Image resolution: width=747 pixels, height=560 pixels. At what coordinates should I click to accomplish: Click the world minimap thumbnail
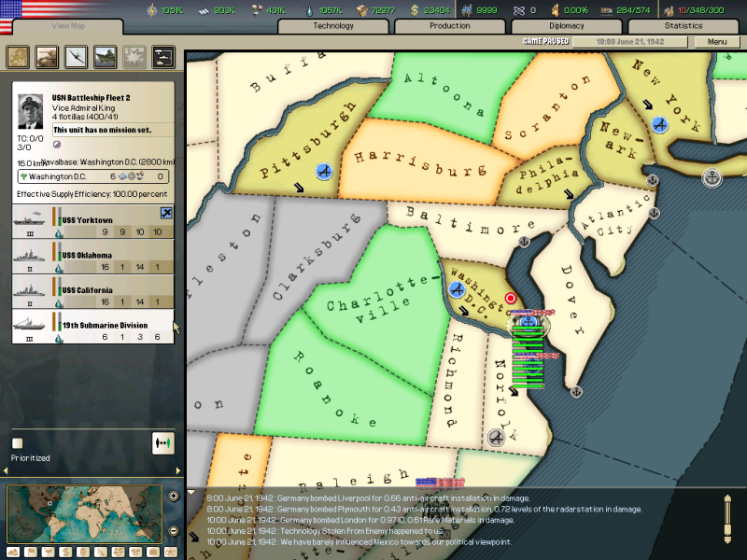[86, 514]
